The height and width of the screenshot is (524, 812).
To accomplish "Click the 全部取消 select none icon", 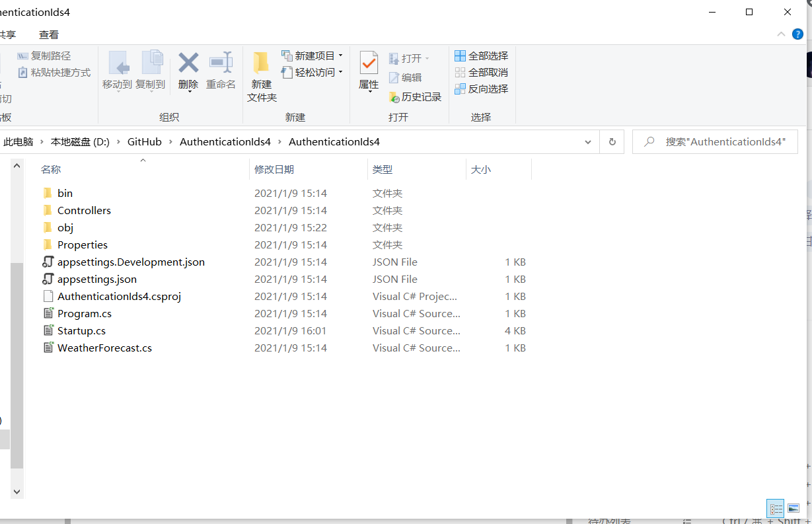I will point(460,72).
